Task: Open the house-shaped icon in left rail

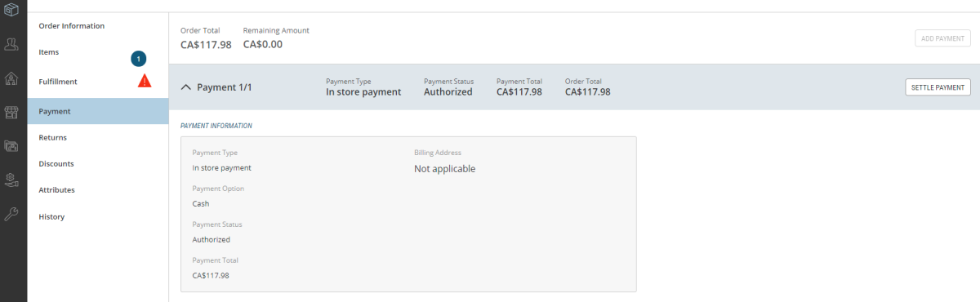Action: 11,78
